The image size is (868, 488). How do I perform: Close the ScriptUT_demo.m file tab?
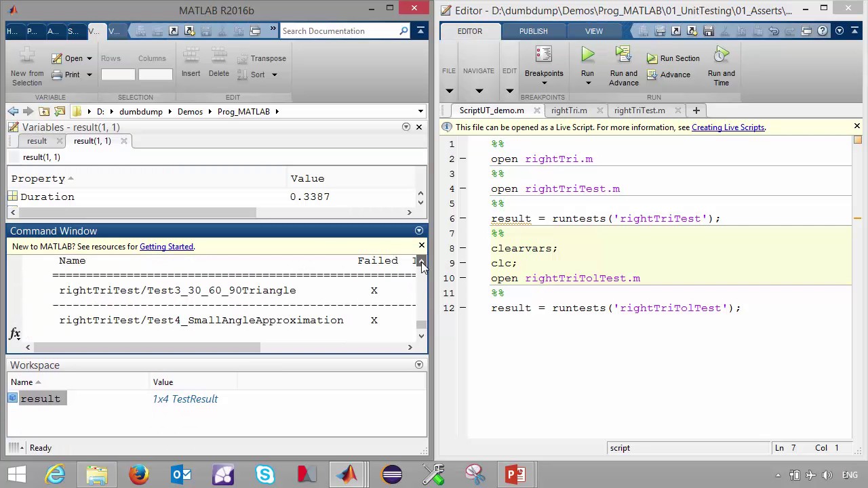click(536, 110)
